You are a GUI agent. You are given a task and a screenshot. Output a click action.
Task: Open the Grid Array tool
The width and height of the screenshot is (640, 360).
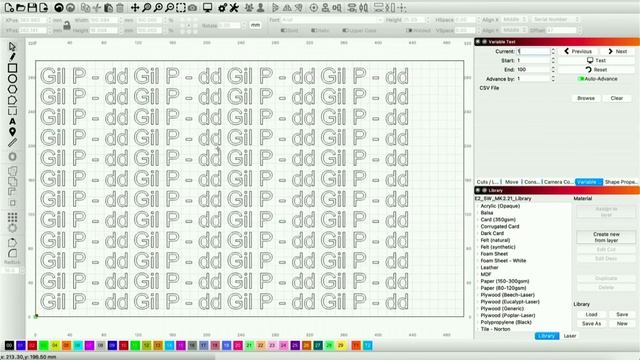[x=12, y=217]
